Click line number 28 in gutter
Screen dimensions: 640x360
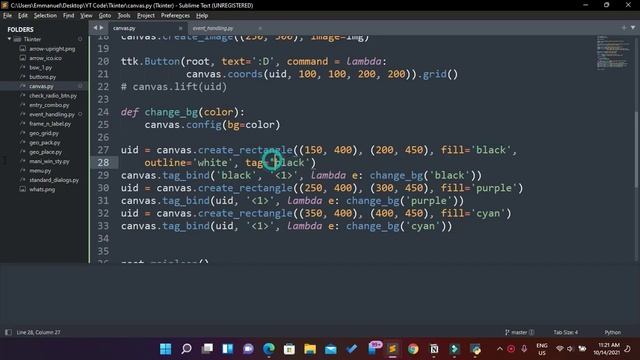103,162
